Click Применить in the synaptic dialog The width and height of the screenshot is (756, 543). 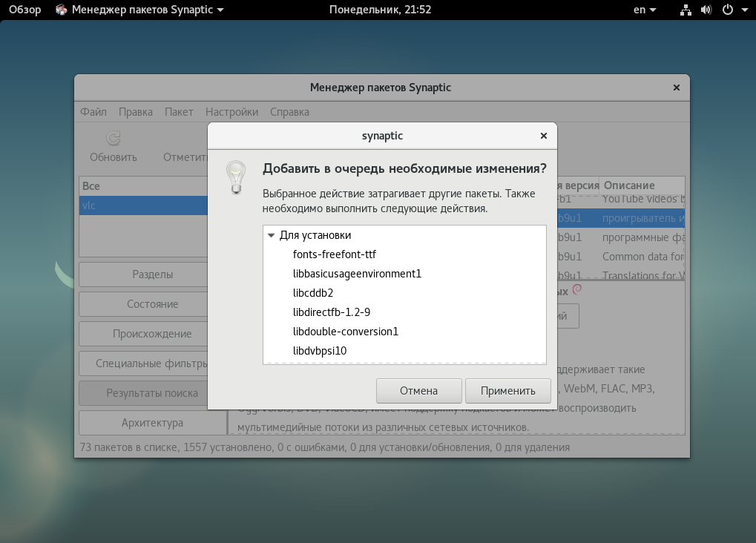[507, 391]
